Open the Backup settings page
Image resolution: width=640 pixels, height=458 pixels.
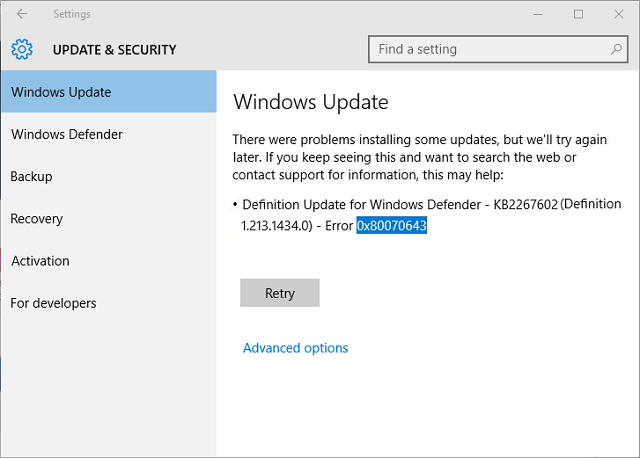[x=109, y=176]
